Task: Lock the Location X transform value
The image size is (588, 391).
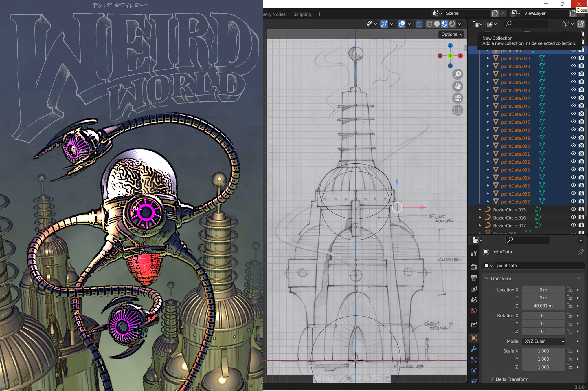Action: tap(569, 290)
